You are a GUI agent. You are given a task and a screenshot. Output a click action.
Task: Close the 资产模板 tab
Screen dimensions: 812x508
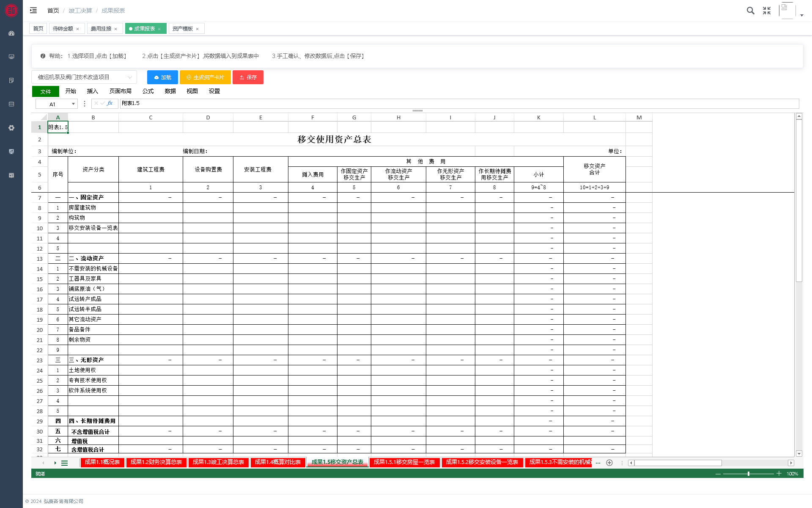(x=197, y=29)
